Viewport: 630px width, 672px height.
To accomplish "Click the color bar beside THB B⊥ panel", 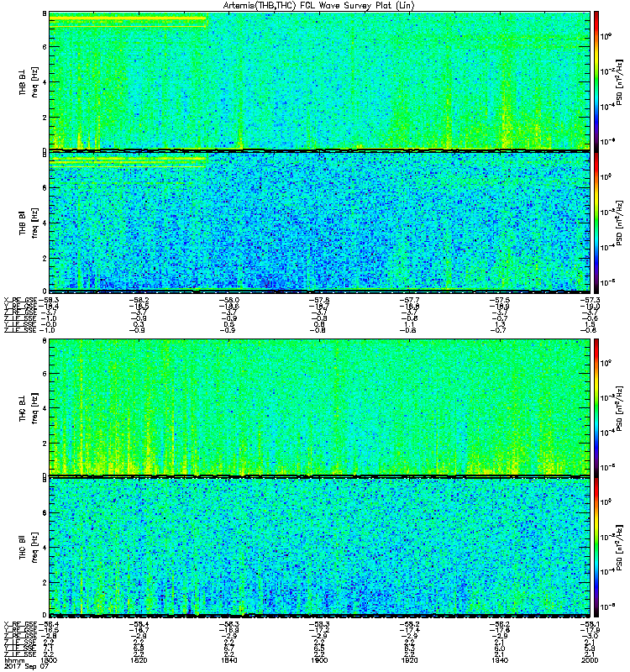I will click(596, 81).
